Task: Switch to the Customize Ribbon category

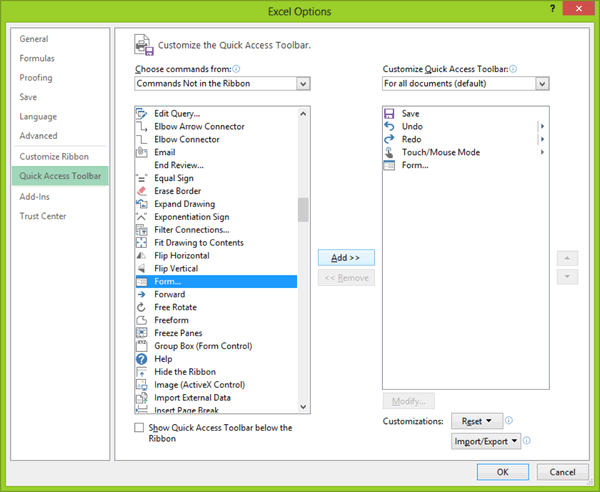Action: 54,157
